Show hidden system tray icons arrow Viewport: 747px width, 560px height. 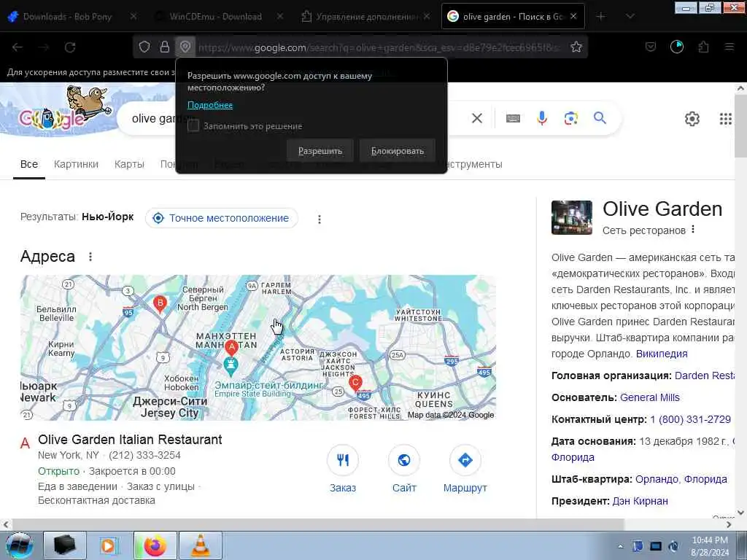pos(620,546)
